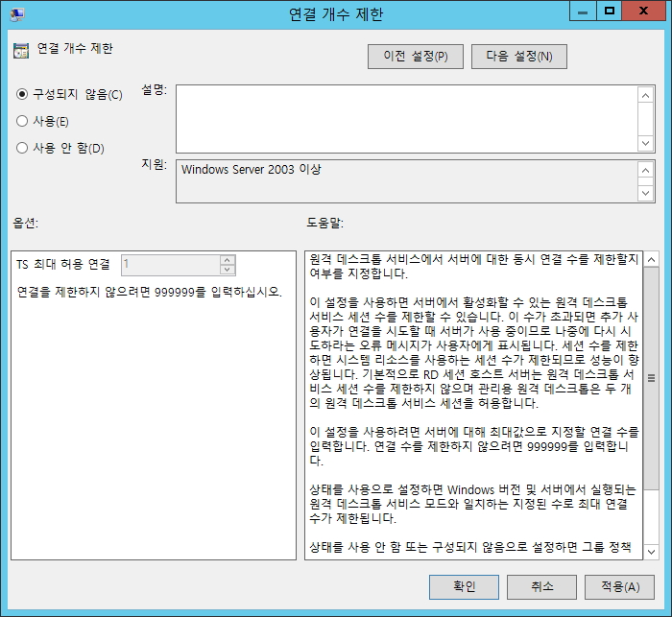Screen dimensions: 672x617
Task: Decrease TS 최대 허용 연결 spinner down arrow
Action: pyautogui.click(x=228, y=270)
